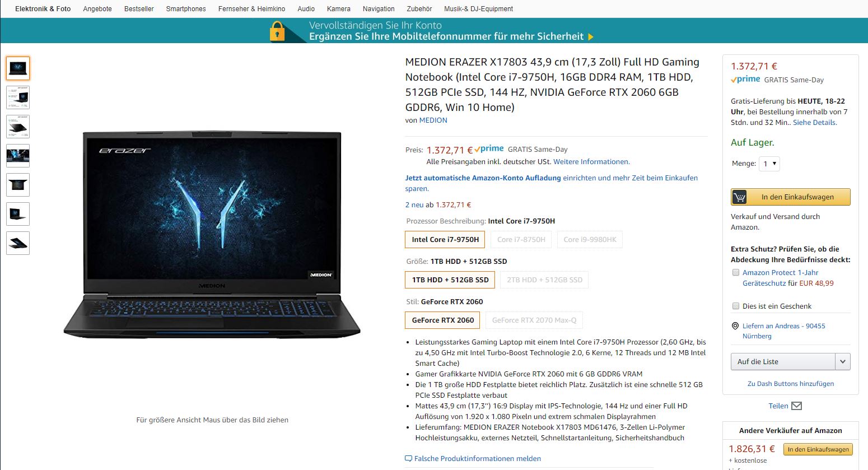868x470 pixels.
Task: Check the Dies ist ein Geschenk box
Action: [736, 306]
